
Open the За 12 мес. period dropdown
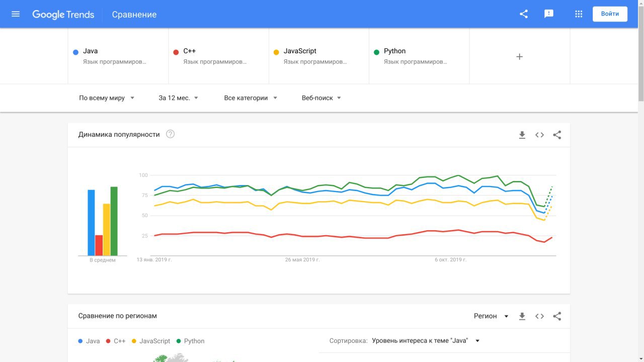pos(178,98)
